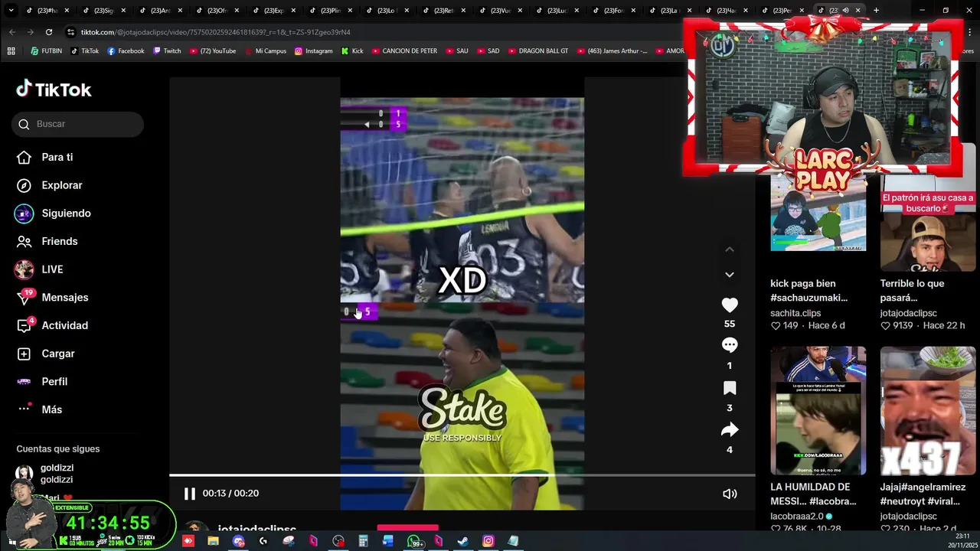Switch to the '(23)Exp' tab
Viewport: 980px width, 551px height.
[x=273, y=11]
